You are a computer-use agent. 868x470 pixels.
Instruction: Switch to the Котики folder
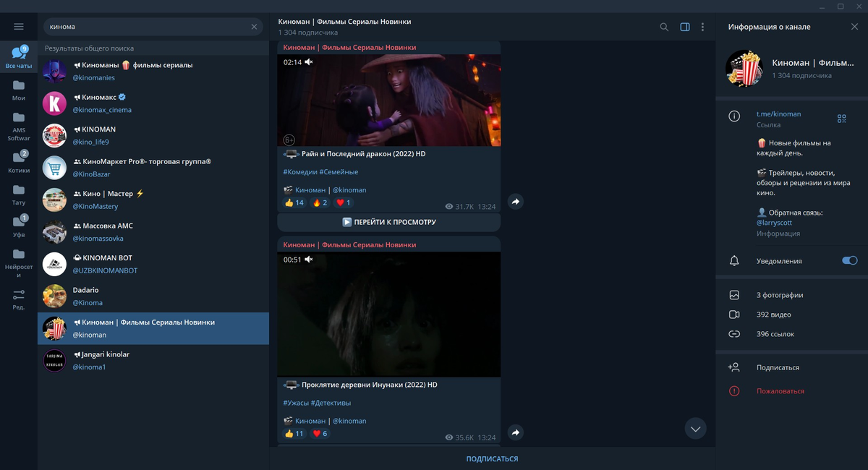(x=19, y=161)
